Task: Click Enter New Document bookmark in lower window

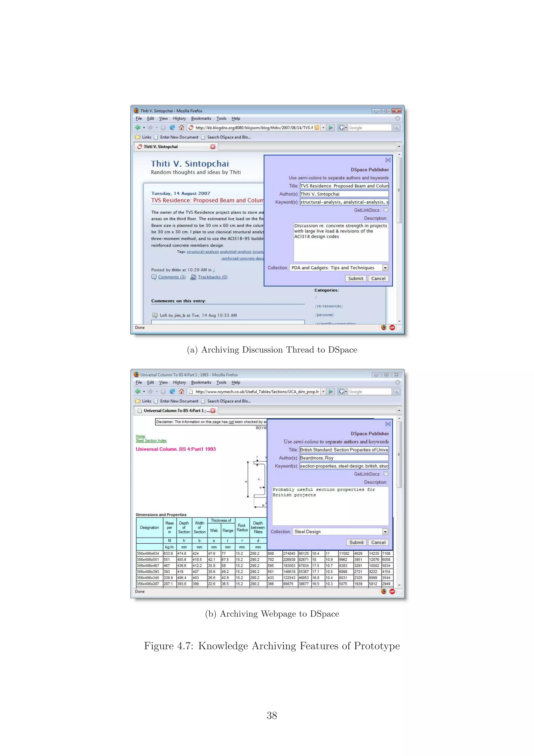Action: tap(176, 401)
